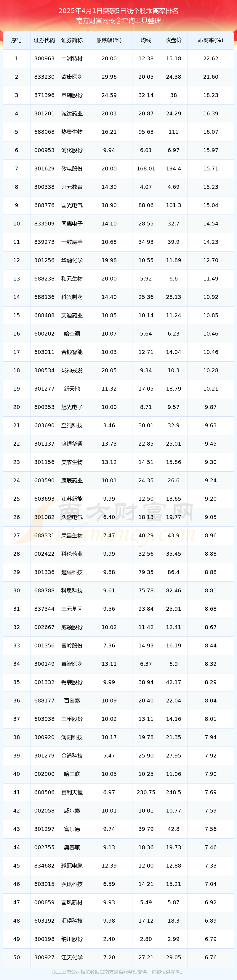Screen dimensions: 237x980
Task: Click the 序号 column header
Action: pos(16,40)
